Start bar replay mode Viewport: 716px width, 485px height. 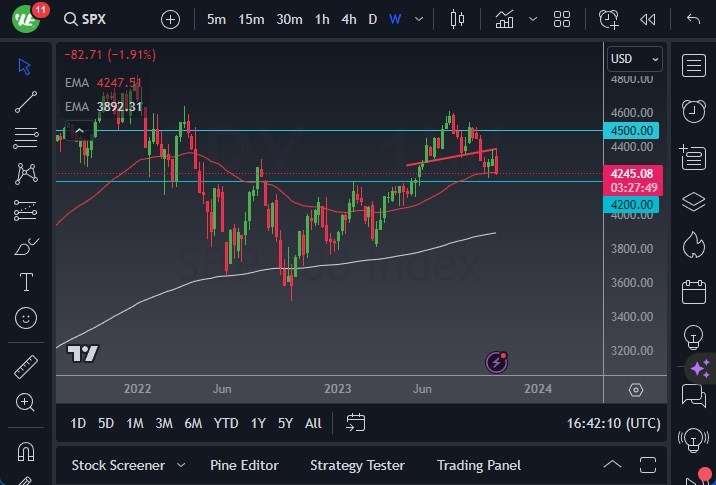click(x=648, y=20)
